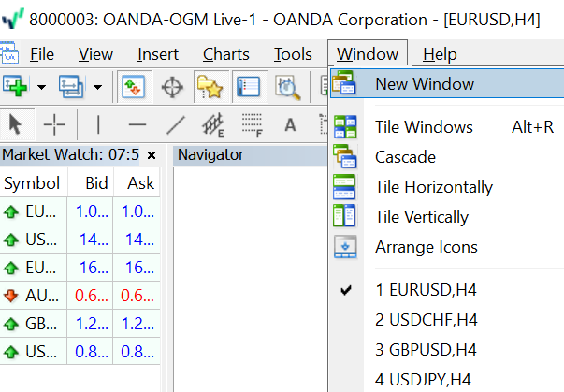The width and height of the screenshot is (564, 392).
Task: Click the 1.2... Ask value
Action: (137, 324)
